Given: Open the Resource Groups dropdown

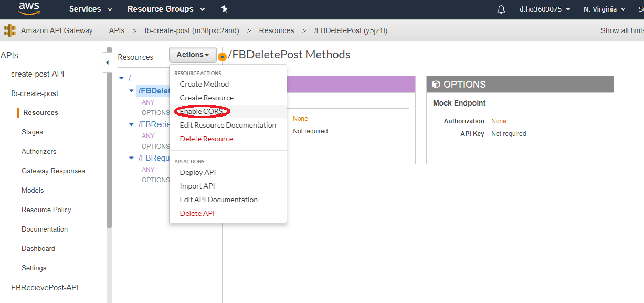Looking at the screenshot, I should pos(166,9).
